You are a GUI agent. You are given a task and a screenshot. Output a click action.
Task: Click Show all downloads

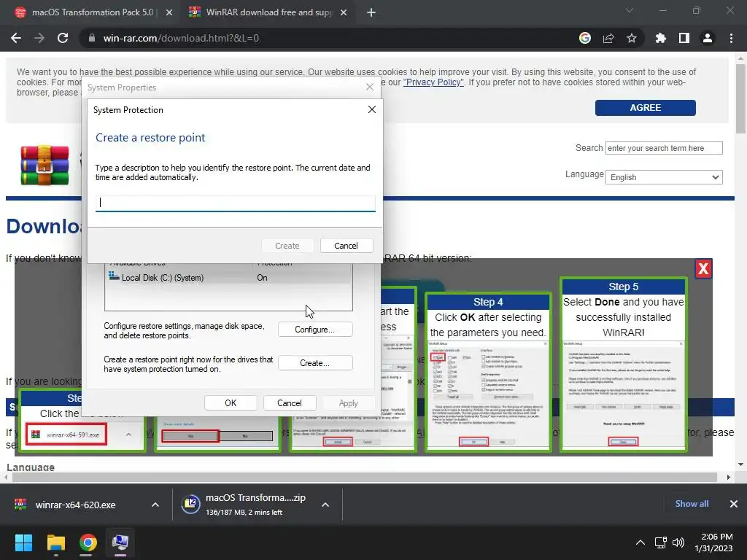692,504
